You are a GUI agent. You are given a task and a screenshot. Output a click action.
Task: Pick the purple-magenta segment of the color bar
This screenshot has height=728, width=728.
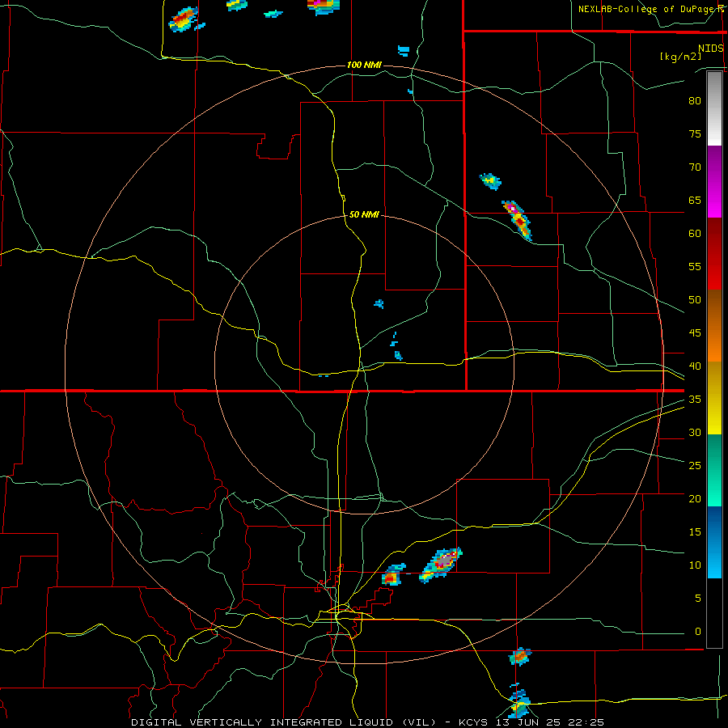pyautogui.click(x=714, y=182)
